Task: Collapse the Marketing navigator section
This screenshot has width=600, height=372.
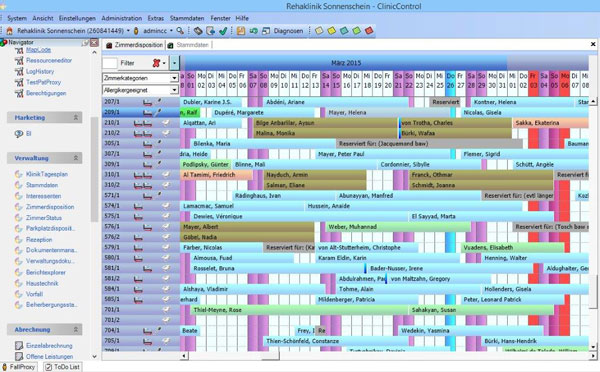Action: (x=76, y=117)
